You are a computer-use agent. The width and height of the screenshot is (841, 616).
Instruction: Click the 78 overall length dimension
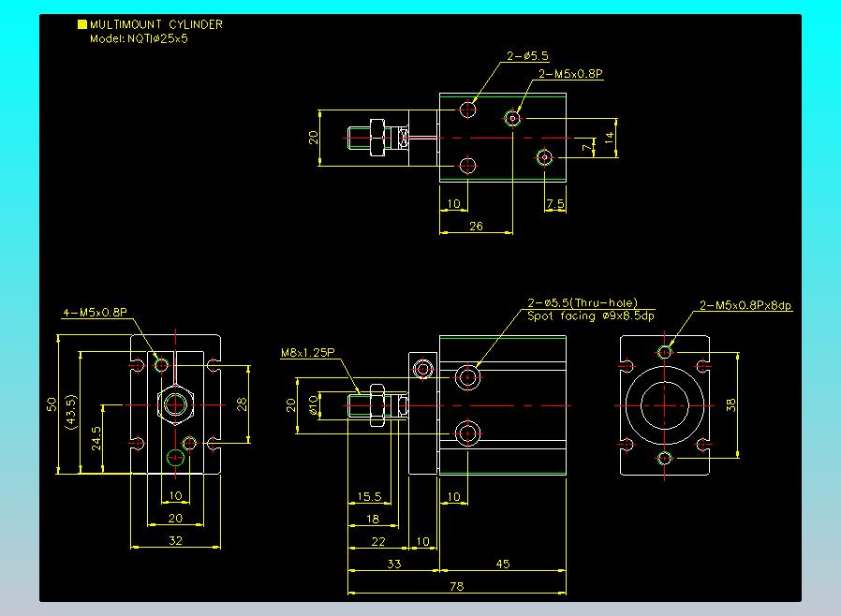click(x=456, y=587)
